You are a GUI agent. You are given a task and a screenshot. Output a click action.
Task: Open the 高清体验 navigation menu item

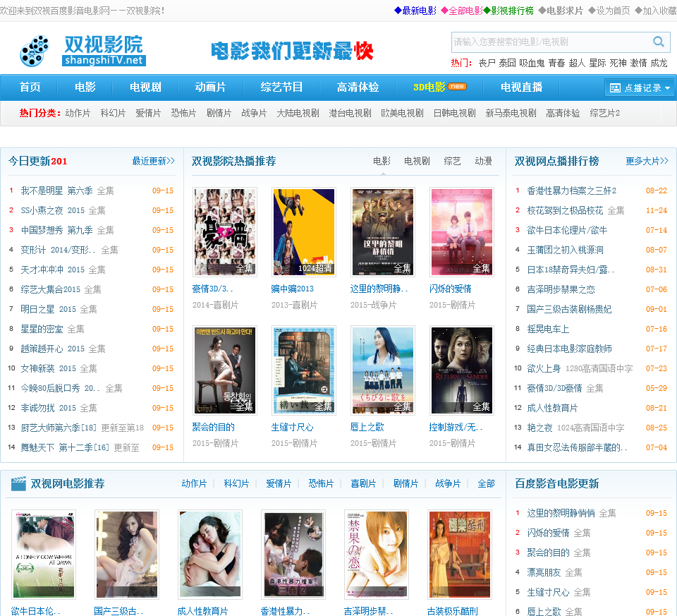(x=358, y=87)
